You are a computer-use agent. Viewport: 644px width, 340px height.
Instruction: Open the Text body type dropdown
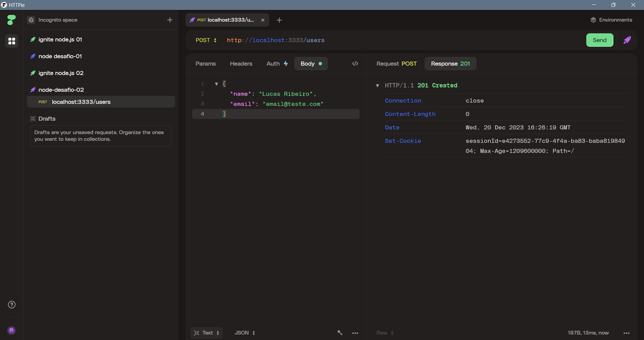coord(207,333)
